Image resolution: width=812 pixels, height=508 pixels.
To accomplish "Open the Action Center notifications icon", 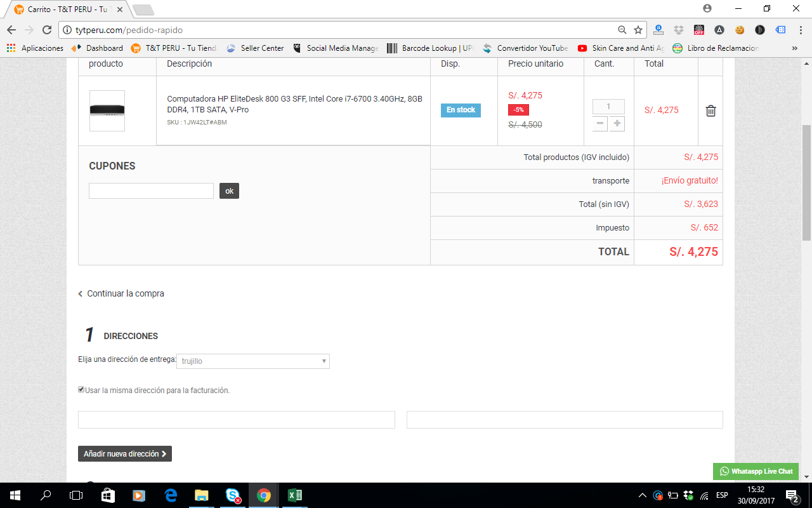I will click(x=792, y=495).
